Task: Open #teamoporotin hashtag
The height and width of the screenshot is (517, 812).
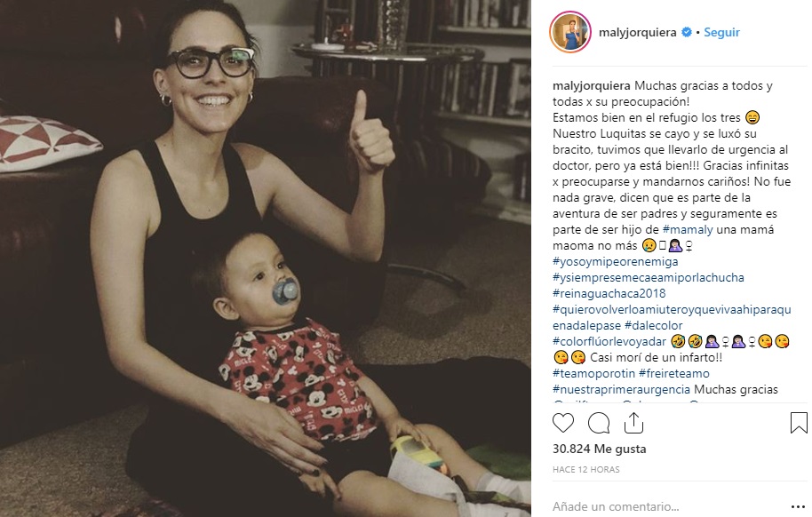Action: tap(593, 373)
